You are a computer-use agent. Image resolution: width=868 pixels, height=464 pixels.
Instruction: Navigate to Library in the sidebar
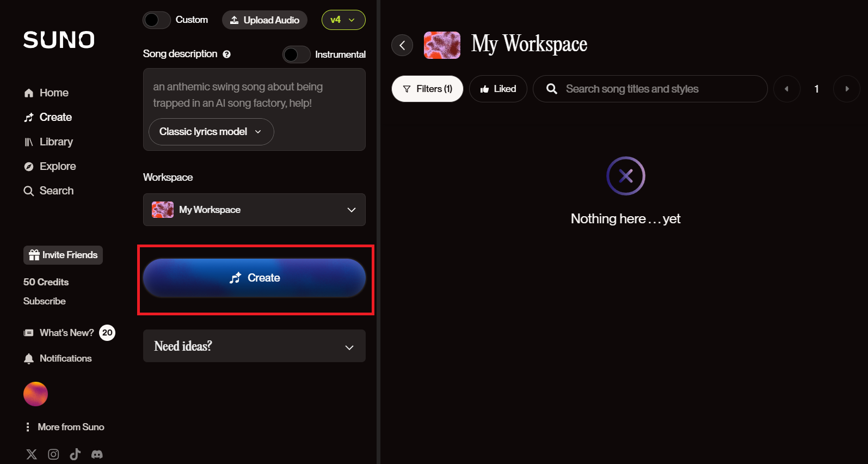[x=56, y=142]
